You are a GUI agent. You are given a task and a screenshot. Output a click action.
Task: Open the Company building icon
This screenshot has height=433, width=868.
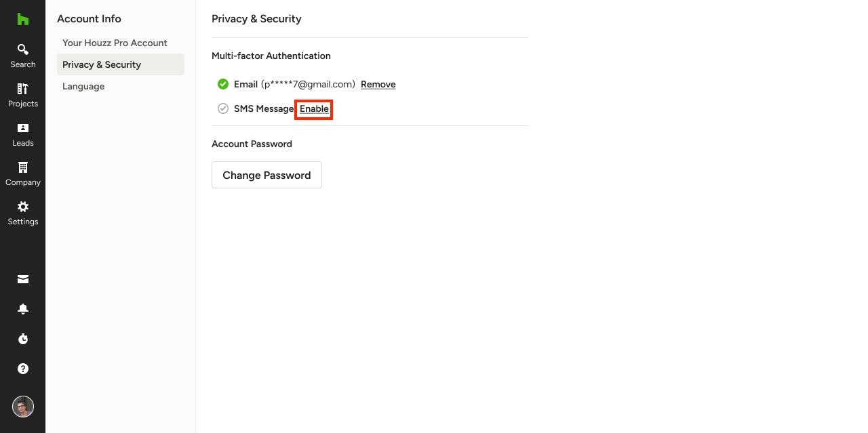coord(22,173)
